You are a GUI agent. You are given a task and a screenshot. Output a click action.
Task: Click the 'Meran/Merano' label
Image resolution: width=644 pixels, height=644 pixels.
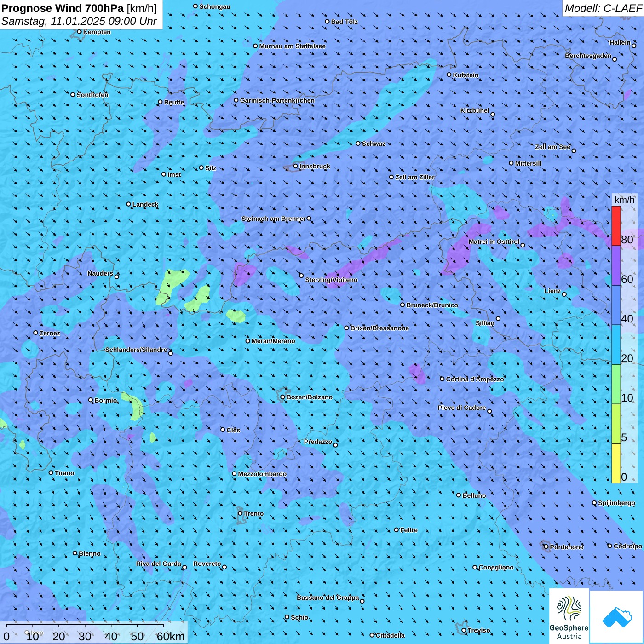[273, 341]
